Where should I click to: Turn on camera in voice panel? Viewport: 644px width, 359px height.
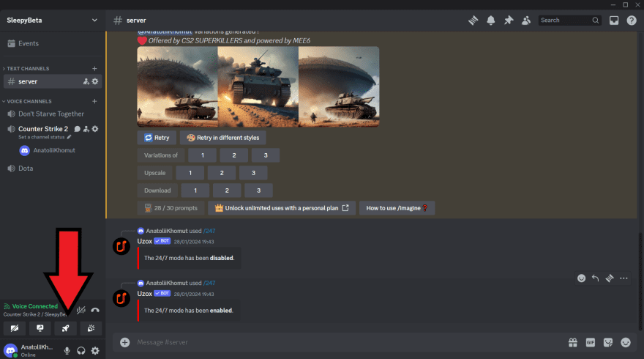coord(15,328)
